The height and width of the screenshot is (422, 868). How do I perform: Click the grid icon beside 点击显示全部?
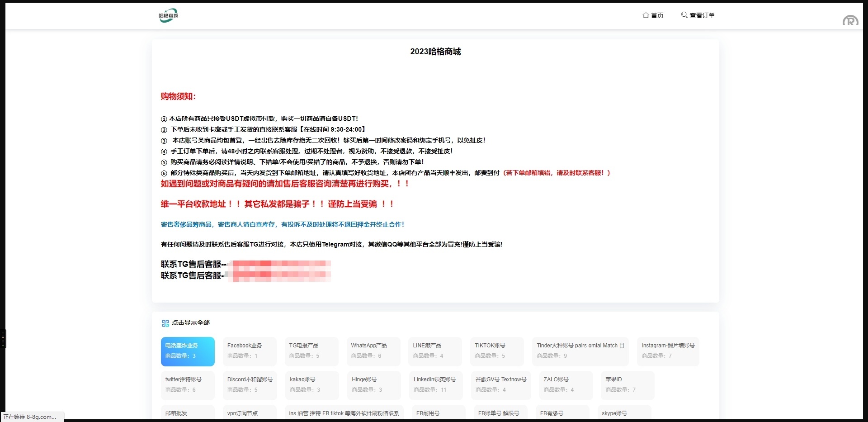coord(165,323)
